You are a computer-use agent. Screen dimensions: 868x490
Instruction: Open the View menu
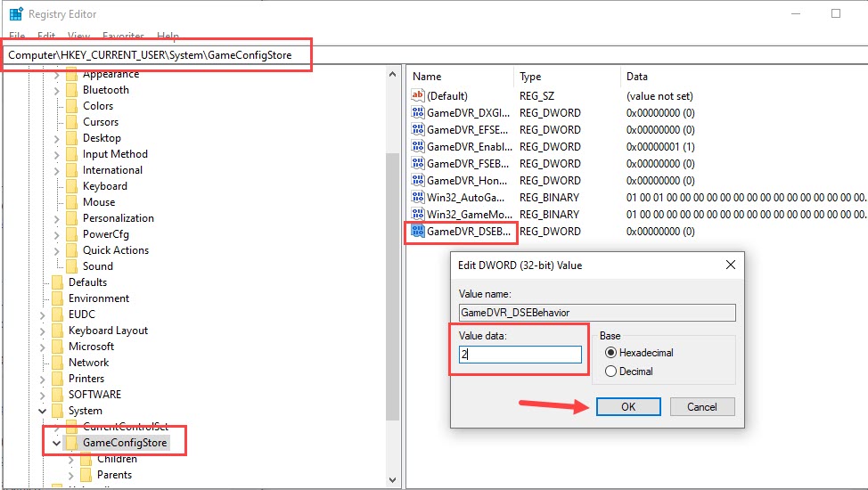(78, 36)
